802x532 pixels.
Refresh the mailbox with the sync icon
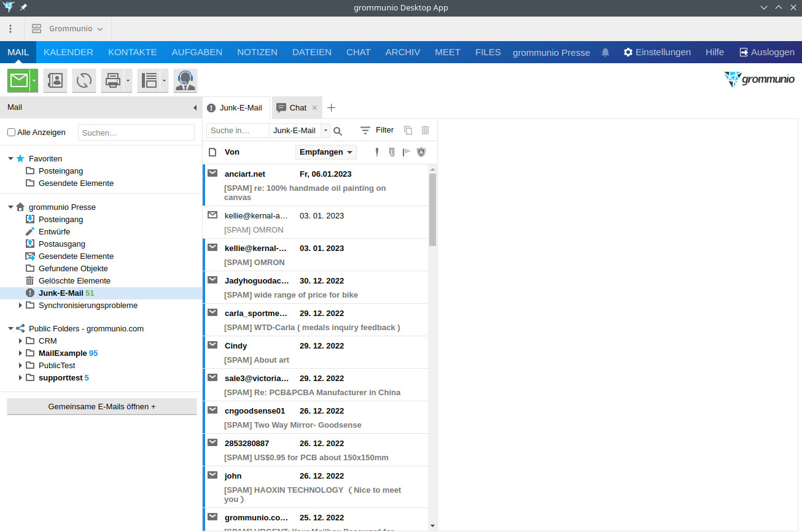click(84, 80)
